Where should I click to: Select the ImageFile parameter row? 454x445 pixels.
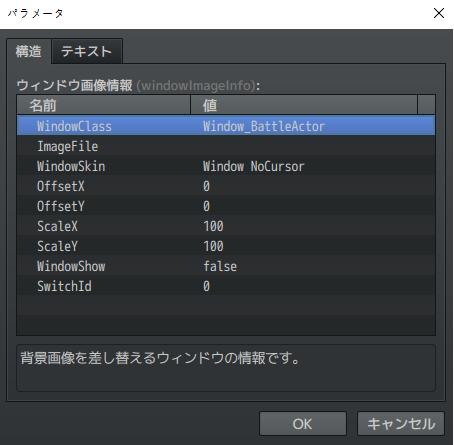[226, 146]
